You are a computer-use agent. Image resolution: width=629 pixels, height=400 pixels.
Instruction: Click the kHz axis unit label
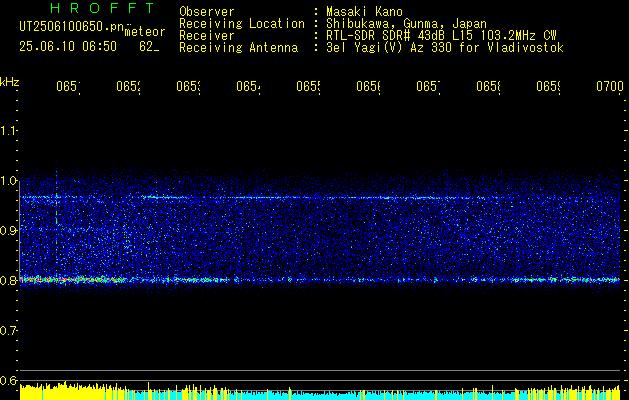(x=9, y=83)
